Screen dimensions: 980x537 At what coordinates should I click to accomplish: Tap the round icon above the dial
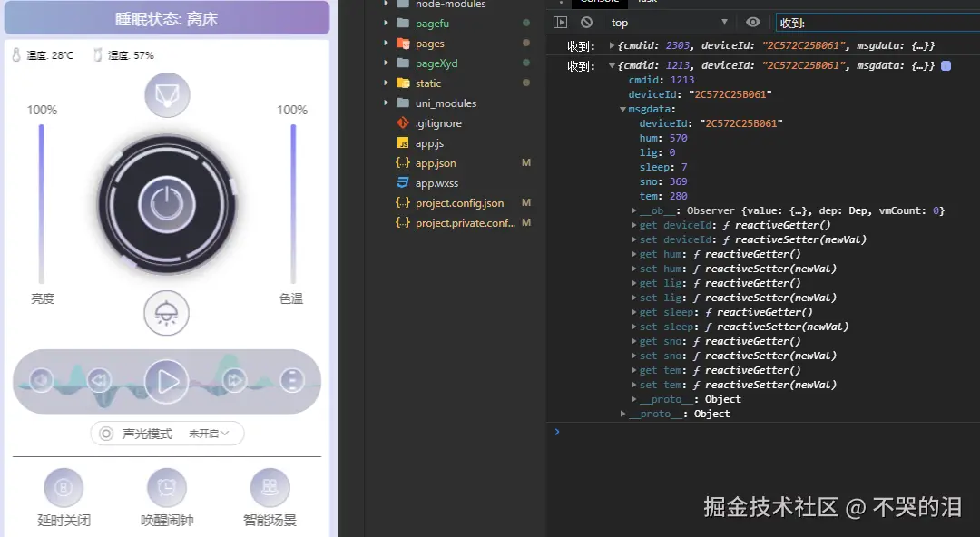click(167, 95)
